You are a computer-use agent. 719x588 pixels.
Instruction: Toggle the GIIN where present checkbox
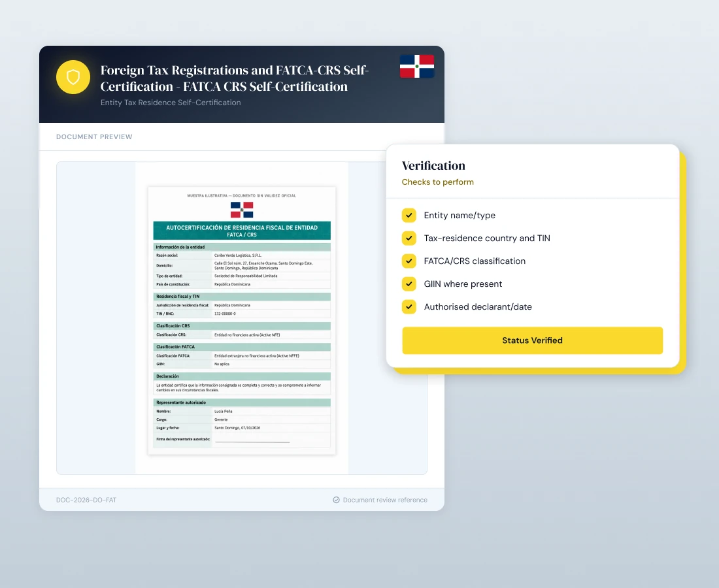coord(409,284)
